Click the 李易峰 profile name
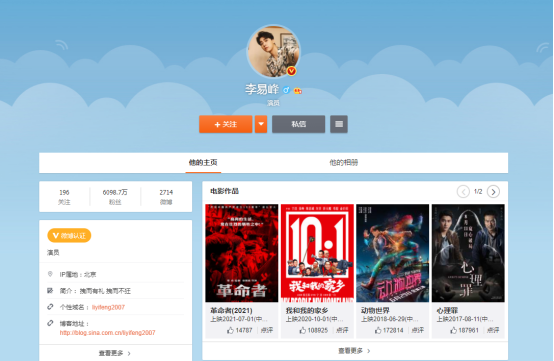554x361 pixels. pyautogui.click(x=262, y=89)
